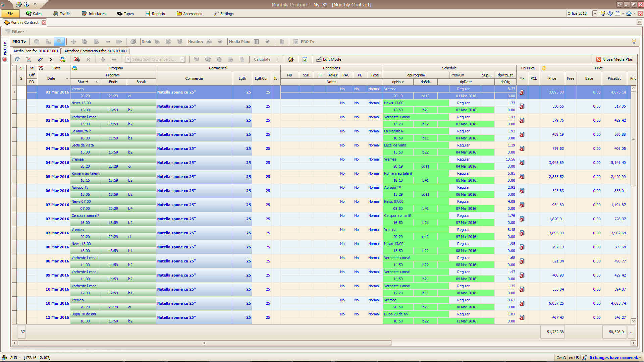Toggle Fix price icon for 01 Mar Vremea row
Screen dimensions: 644x362
pos(522,93)
